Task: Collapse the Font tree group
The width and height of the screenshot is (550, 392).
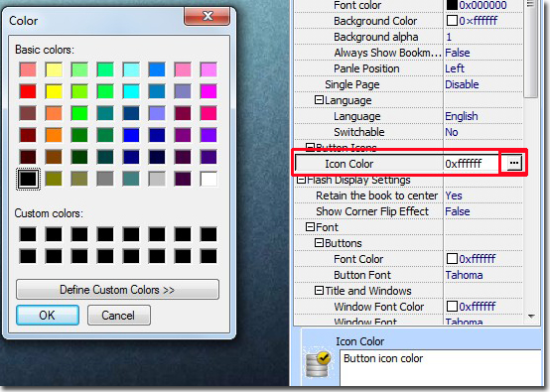Action: [x=310, y=227]
